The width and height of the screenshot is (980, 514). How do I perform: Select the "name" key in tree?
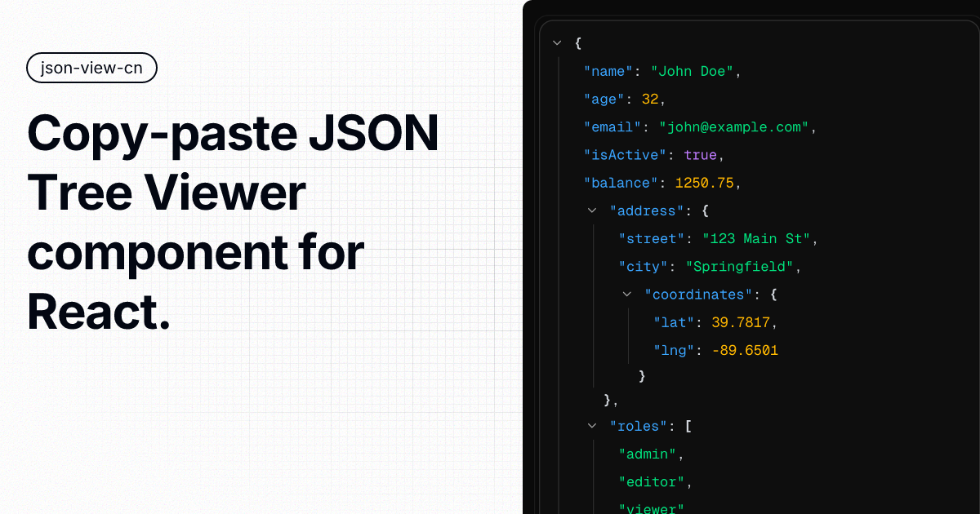608,71
